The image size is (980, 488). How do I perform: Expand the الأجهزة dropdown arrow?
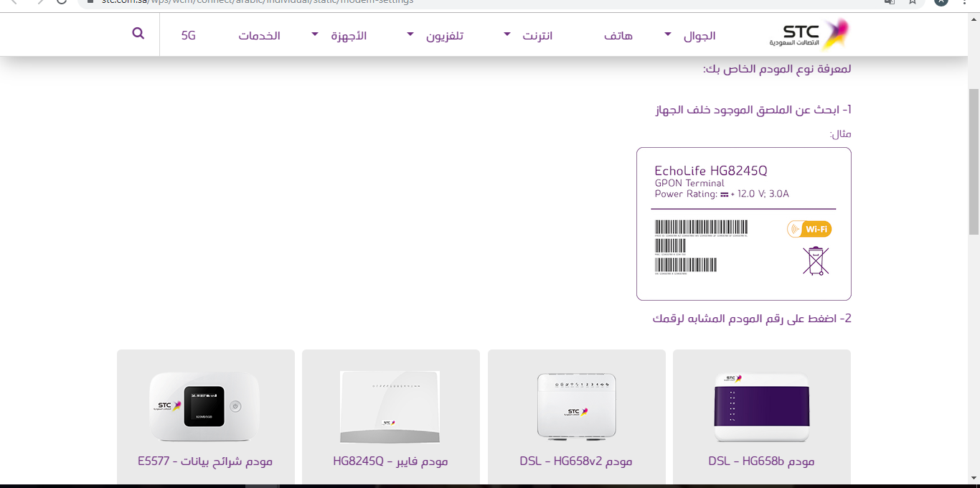pyautogui.click(x=314, y=34)
